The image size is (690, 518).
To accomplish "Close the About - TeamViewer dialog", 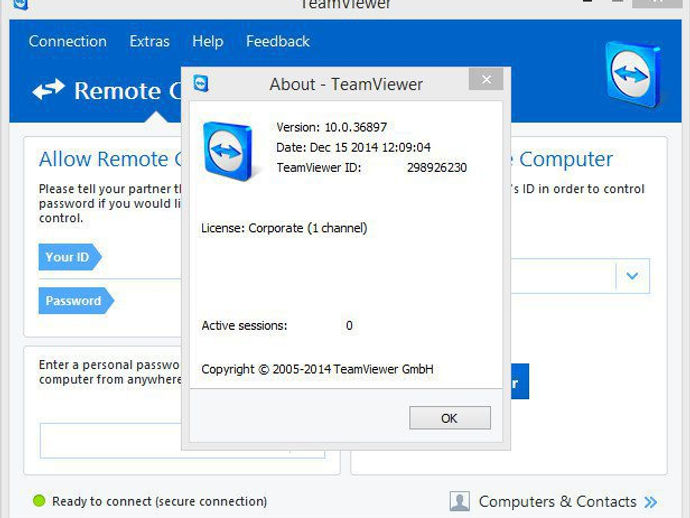I will (x=486, y=79).
